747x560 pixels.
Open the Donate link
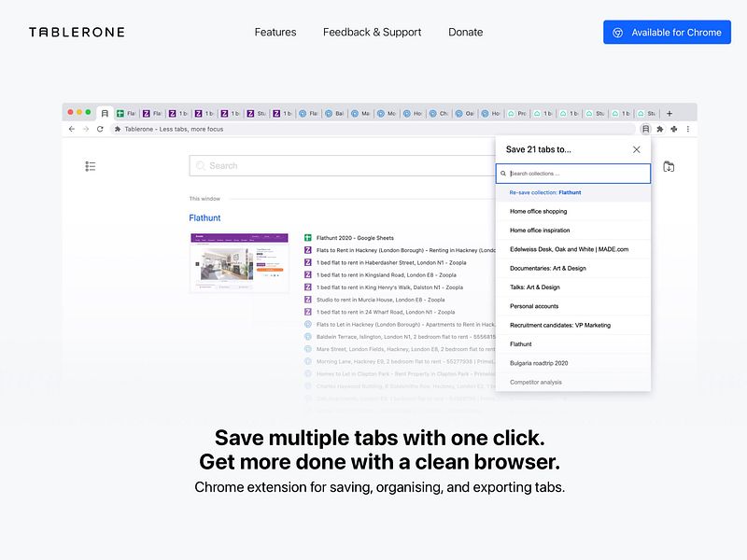click(465, 32)
